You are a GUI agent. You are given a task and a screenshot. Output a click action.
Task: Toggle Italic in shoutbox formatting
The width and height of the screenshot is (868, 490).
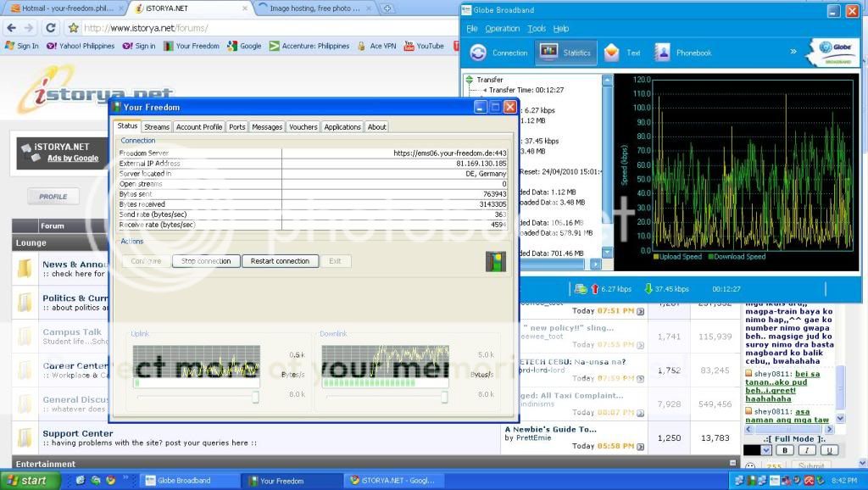coord(807,450)
